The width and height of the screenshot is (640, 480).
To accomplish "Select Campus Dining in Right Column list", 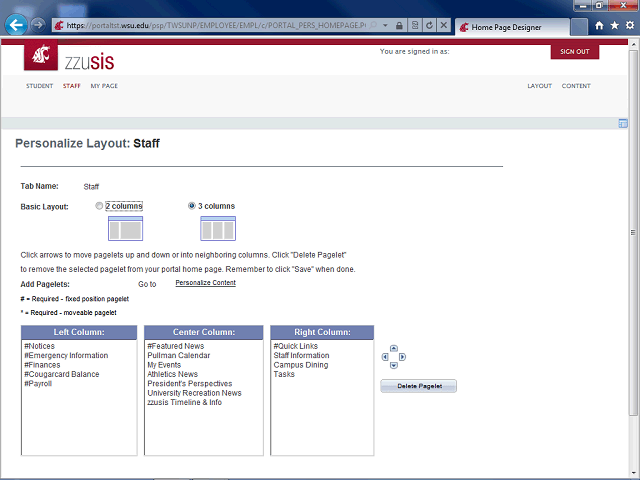I will pyautogui.click(x=300, y=365).
